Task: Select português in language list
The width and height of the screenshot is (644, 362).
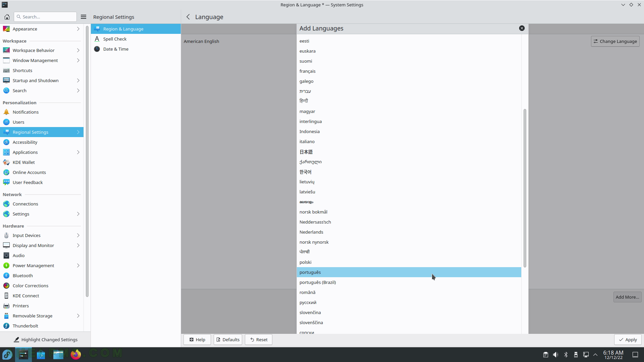Action: [x=409, y=272]
